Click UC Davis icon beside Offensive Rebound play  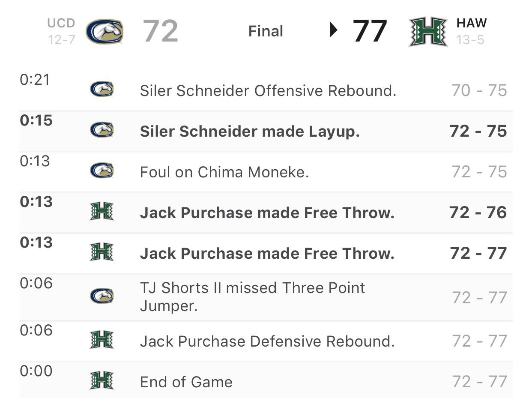tap(102, 90)
